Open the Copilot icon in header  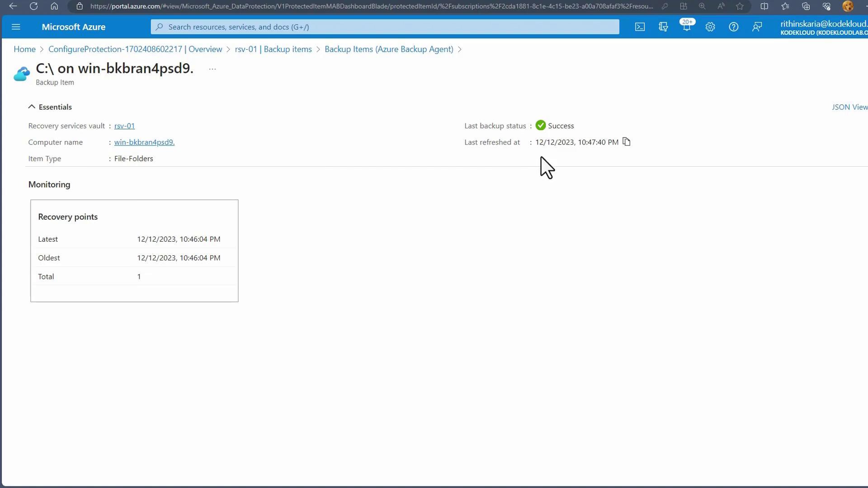point(663,27)
